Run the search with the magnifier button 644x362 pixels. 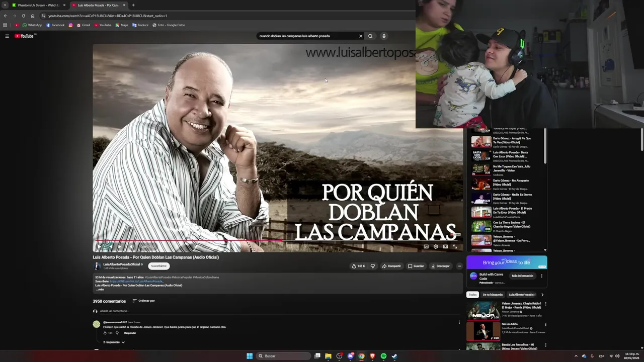(370, 36)
